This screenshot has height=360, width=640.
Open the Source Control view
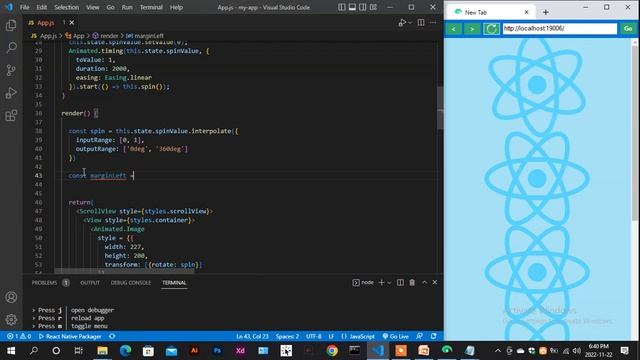coord(11,70)
